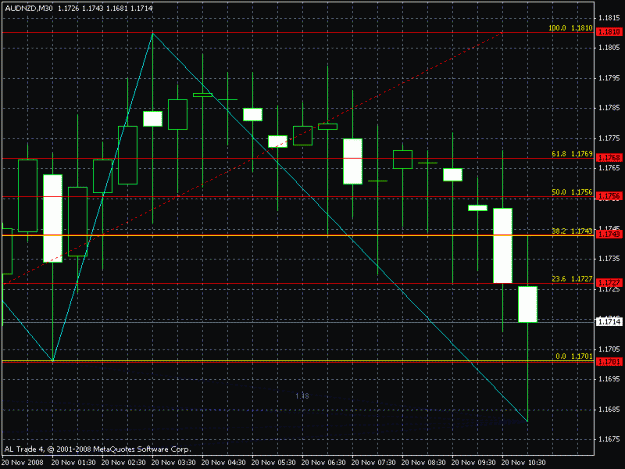Viewport: 625px width, 469px height.
Task: Click the red 1.1727 price tag on the axis
Action: click(x=609, y=283)
